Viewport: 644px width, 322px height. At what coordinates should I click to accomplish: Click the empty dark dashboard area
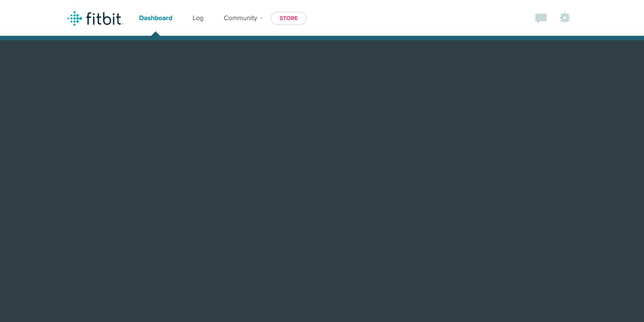point(322,181)
